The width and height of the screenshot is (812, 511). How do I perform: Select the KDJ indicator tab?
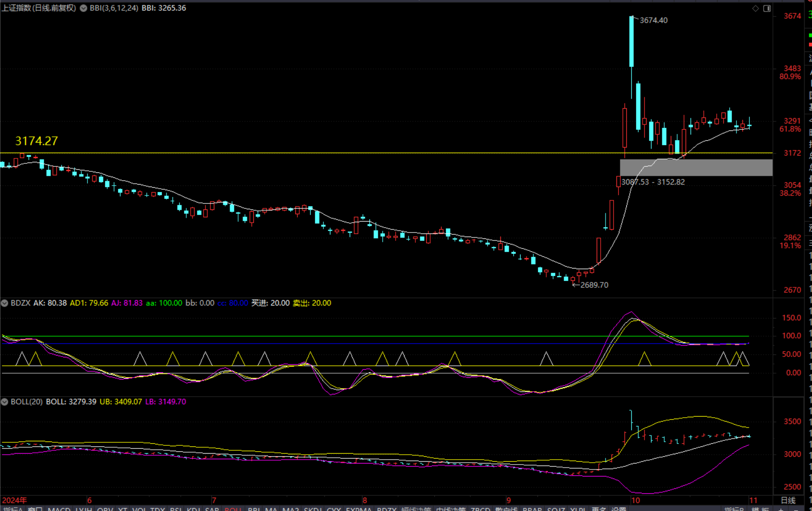[194, 509]
